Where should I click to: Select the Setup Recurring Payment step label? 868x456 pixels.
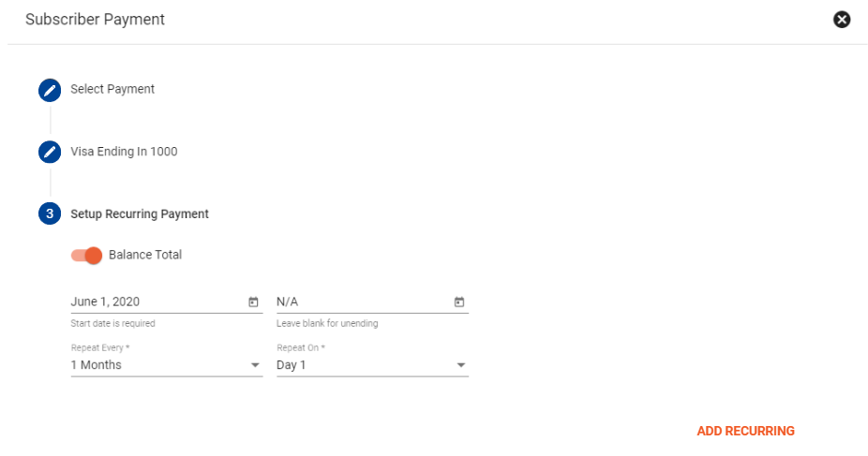tap(140, 213)
